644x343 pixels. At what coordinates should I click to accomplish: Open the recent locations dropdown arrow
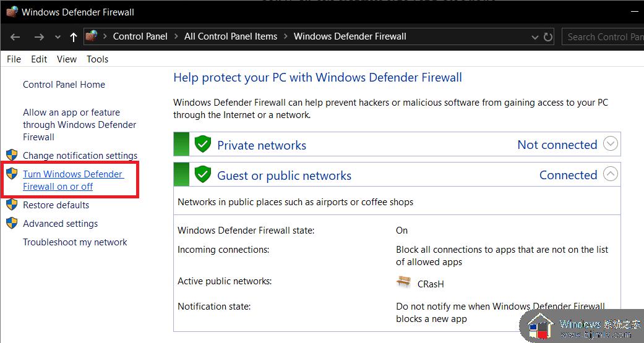pos(58,37)
